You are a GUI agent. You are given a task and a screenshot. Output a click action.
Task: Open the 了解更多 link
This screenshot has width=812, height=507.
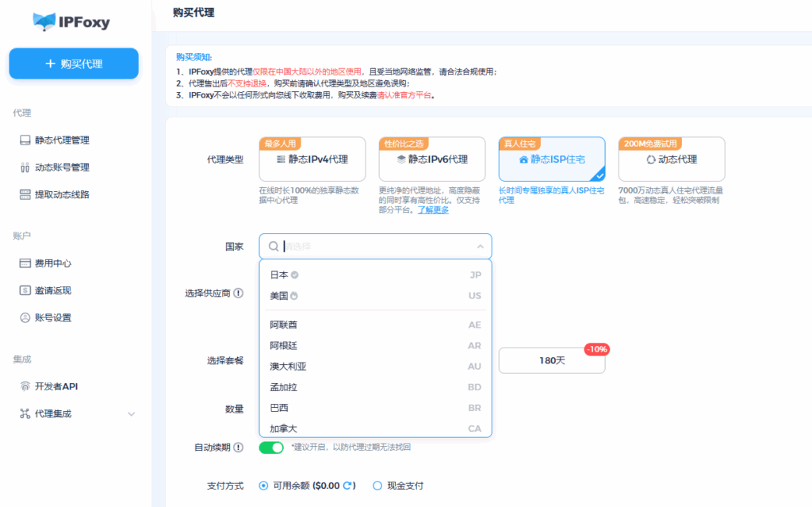click(433, 210)
